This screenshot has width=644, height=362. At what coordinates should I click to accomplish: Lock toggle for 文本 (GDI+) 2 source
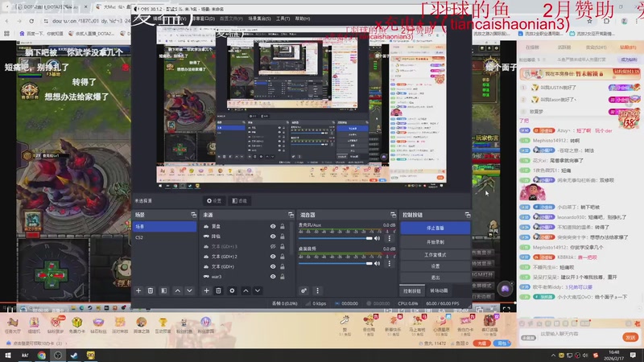coord(283,257)
